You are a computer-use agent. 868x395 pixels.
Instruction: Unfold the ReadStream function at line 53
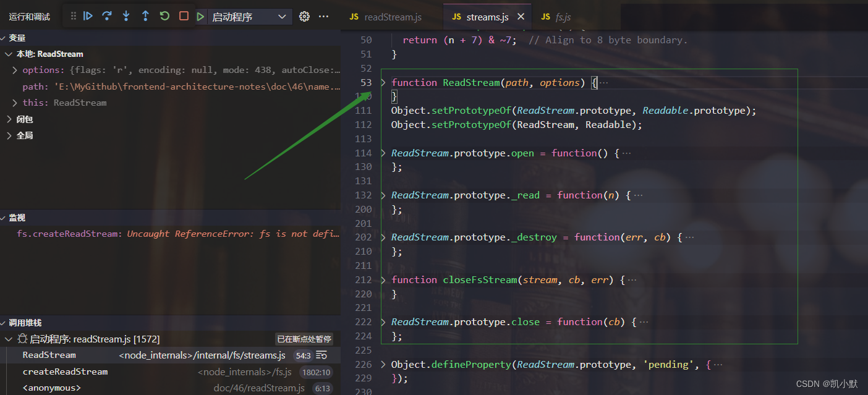[x=383, y=83]
